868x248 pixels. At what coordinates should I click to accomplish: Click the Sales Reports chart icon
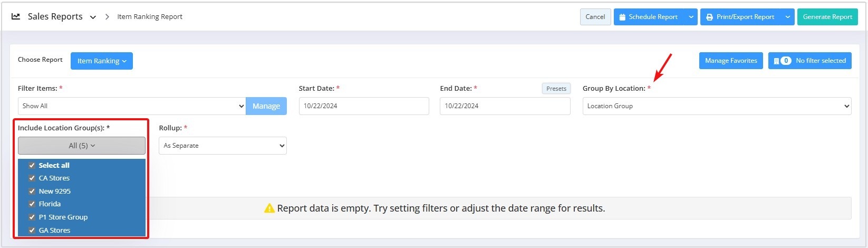[16, 16]
